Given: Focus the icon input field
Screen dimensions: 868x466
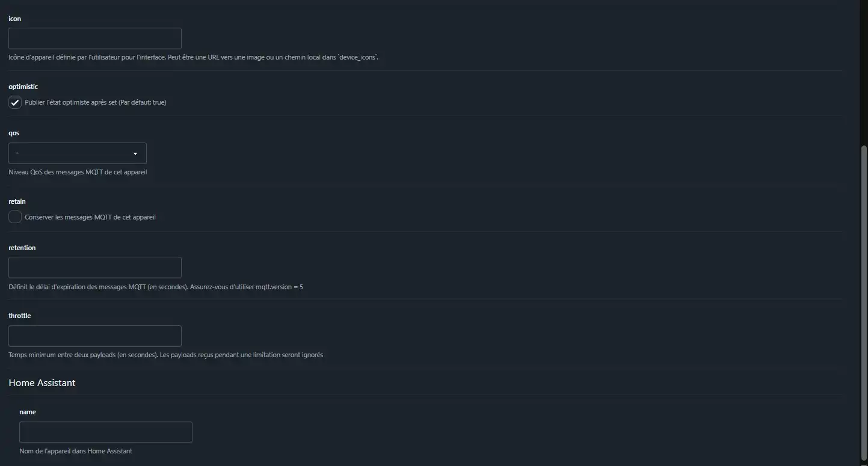Looking at the screenshot, I should point(95,38).
